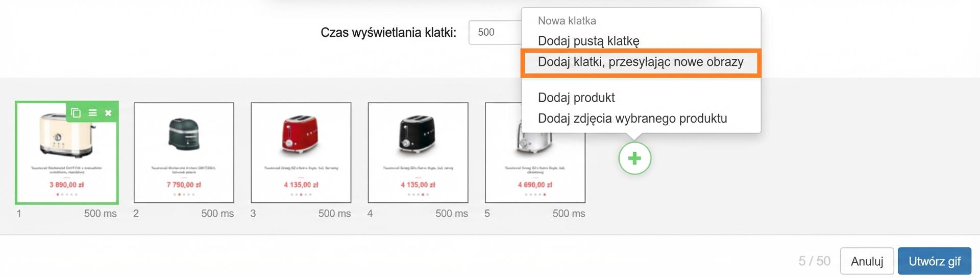980x278 pixels.
Task: Click the 500 ms duration under frame 5
Action: (x=569, y=214)
